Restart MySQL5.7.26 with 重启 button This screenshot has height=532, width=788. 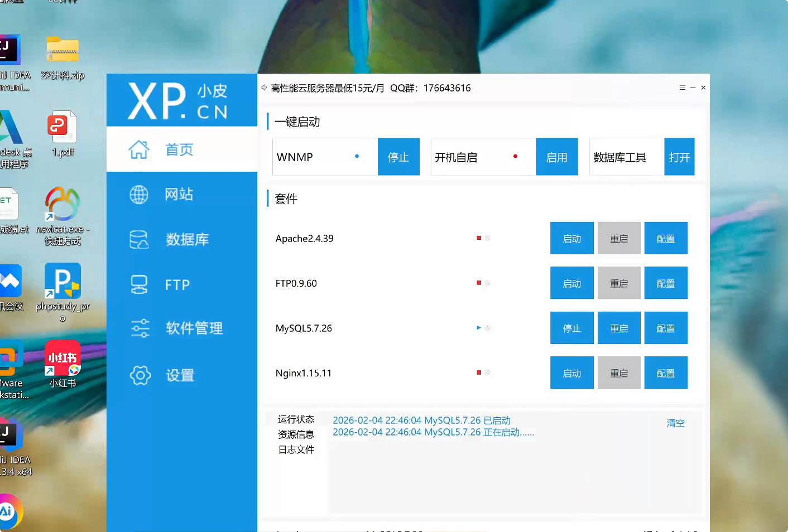619,328
